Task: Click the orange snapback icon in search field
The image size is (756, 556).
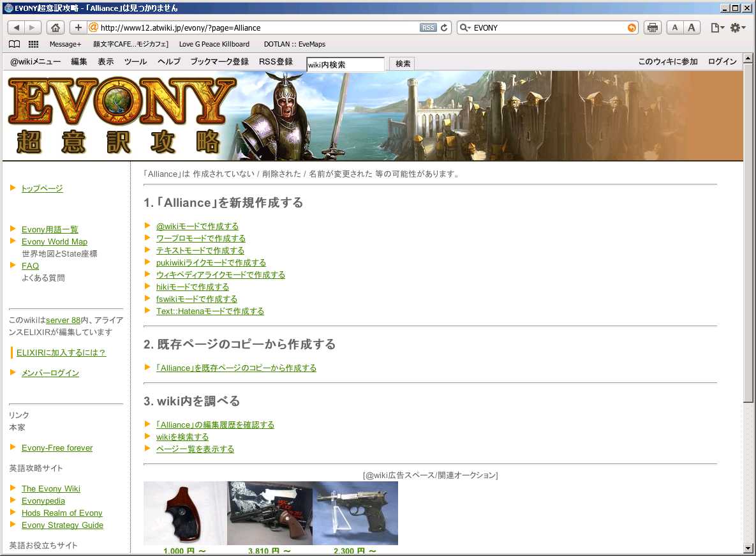Action: [632, 28]
